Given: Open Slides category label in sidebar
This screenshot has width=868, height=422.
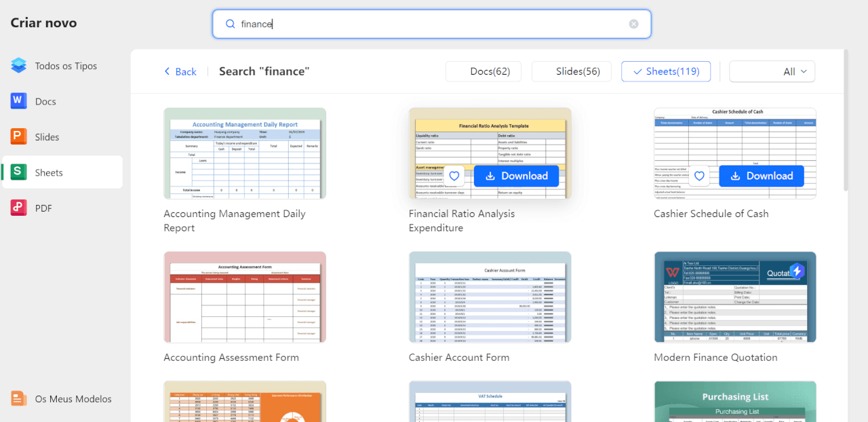Looking at the screenshot, I should click(47, 136).
